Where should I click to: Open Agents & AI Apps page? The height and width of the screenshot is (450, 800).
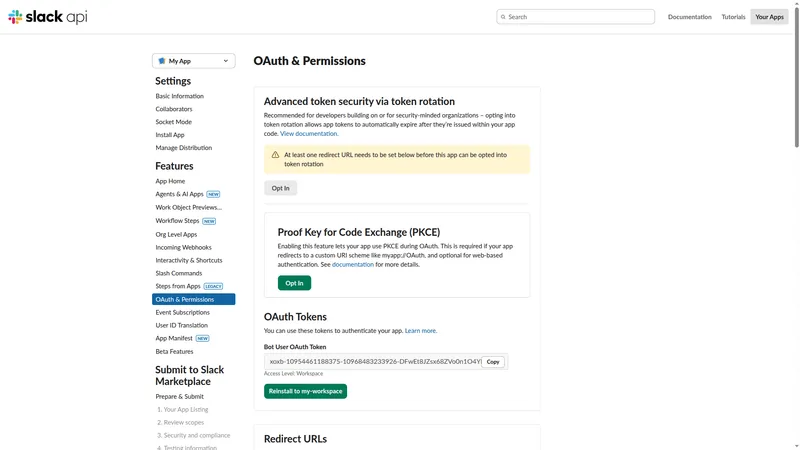179,194
